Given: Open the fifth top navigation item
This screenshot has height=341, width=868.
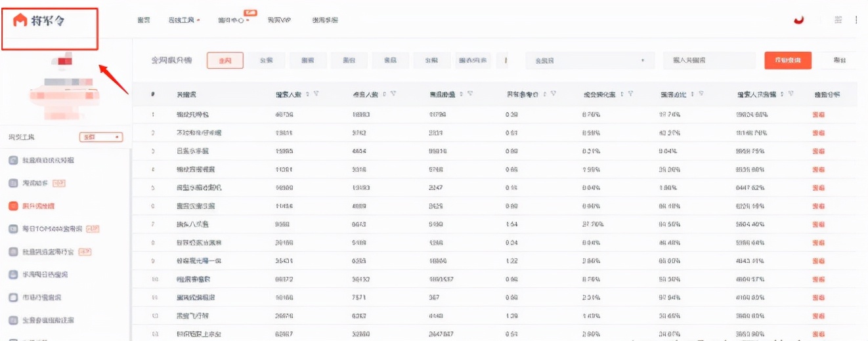Looking at the screenshot, I should point(325,20).
